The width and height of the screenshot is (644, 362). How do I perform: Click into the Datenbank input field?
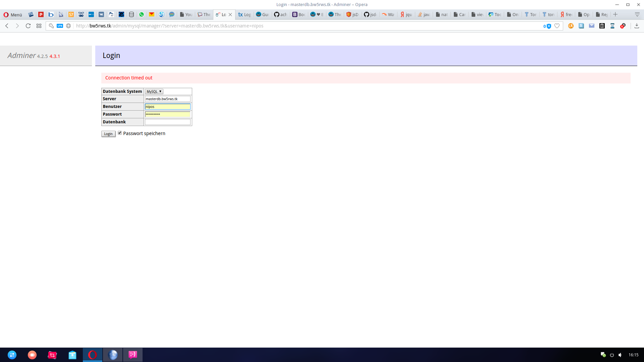click(167, 122)
